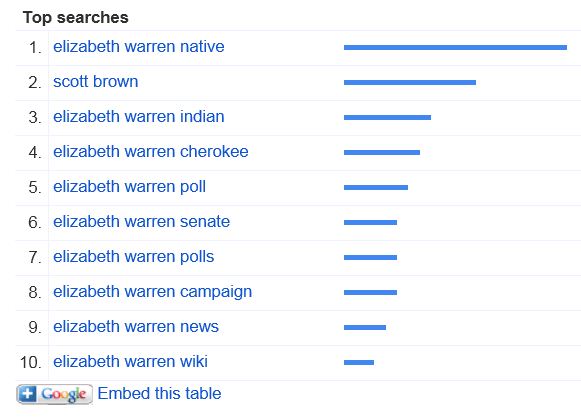Open 'elizabeth warren campaign' search link
Viewport: 581px width, 417px height.
[152, 292]
